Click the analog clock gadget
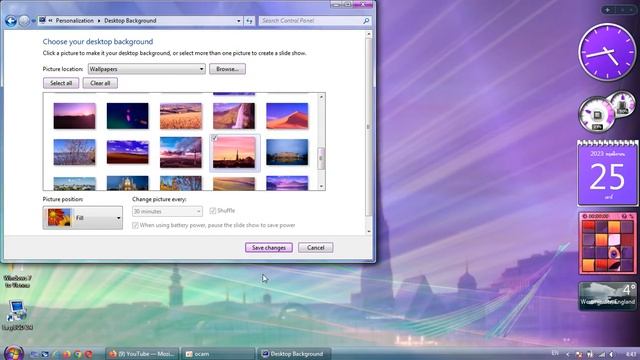This screenshot has width=640, height=360. point(607,52)
